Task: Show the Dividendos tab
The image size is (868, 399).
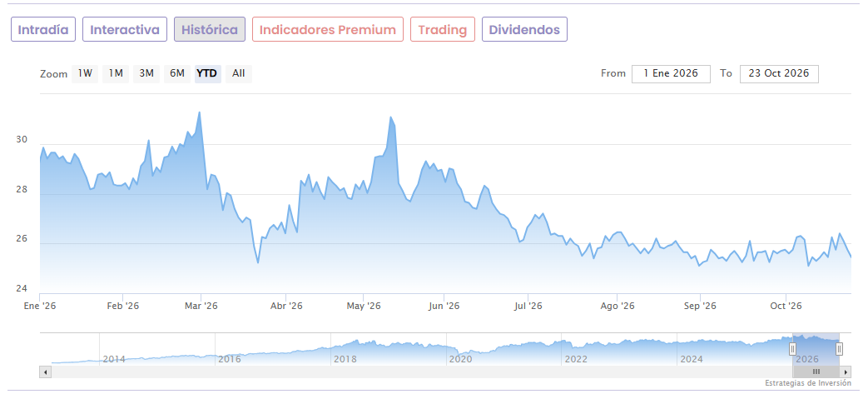Action: (524, 29)
